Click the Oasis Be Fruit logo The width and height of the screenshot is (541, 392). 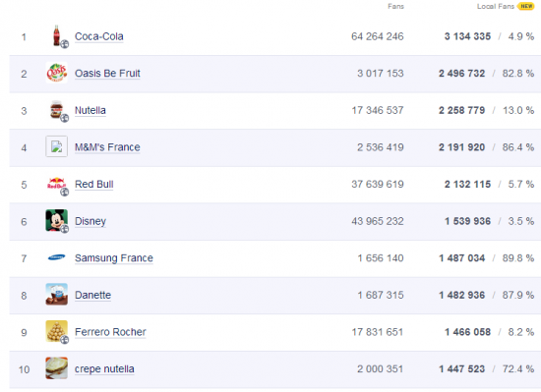[57, 73]
